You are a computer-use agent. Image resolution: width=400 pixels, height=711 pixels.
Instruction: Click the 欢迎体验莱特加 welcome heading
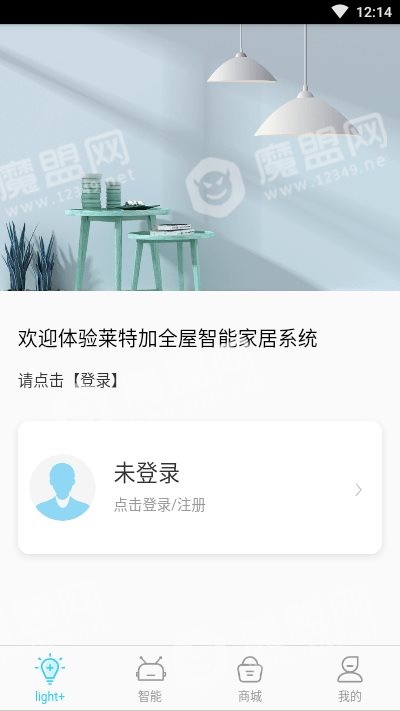(x=167, y=339)
